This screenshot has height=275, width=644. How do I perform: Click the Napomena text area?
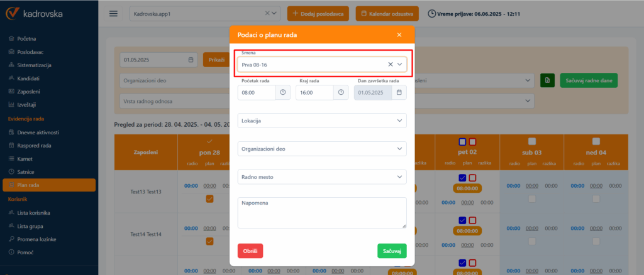point(322,213)
